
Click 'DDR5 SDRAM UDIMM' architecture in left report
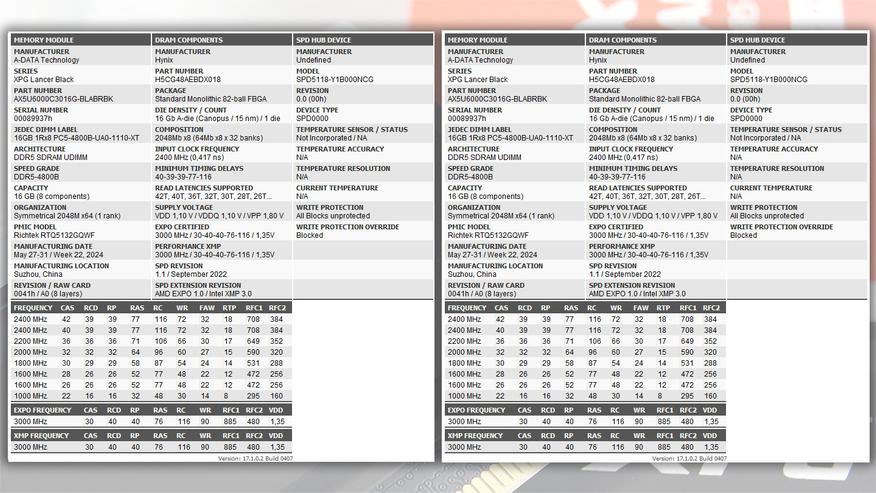(51, 157)
